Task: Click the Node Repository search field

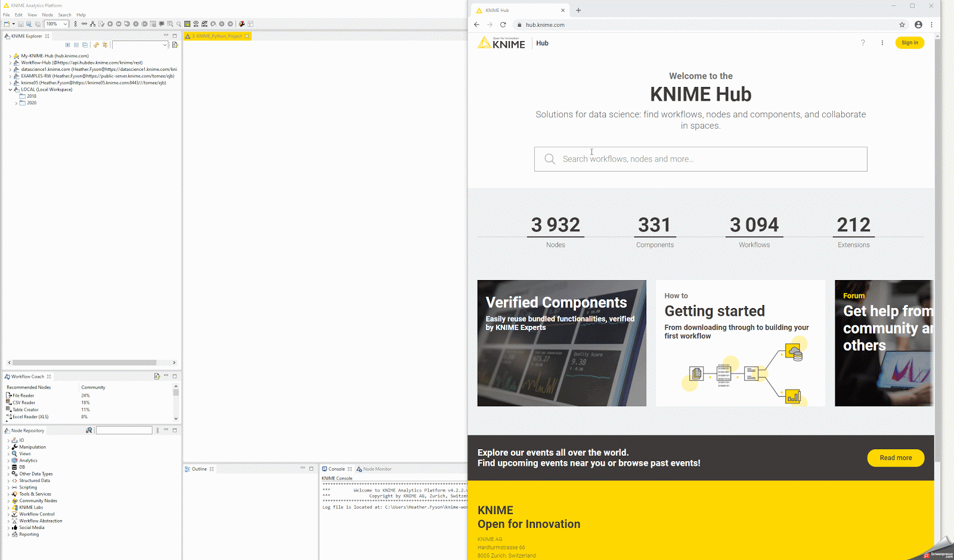Action: [x=124, y=430]
